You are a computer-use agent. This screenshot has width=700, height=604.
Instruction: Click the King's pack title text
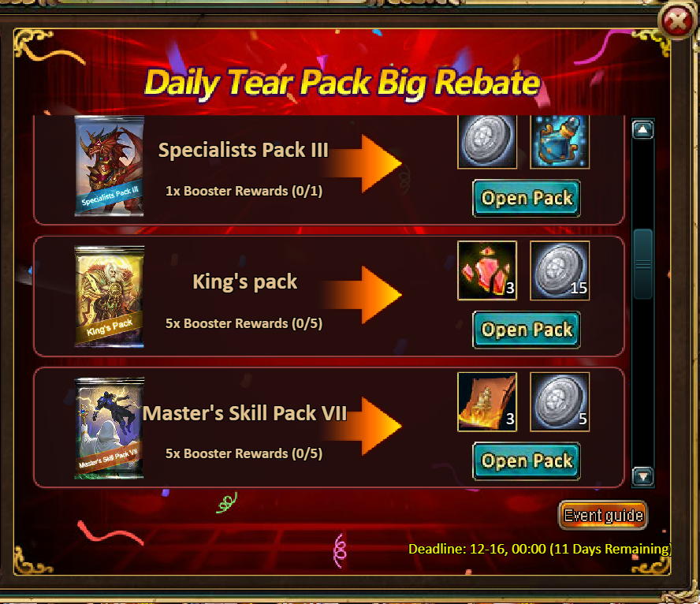tap(244, 281)
